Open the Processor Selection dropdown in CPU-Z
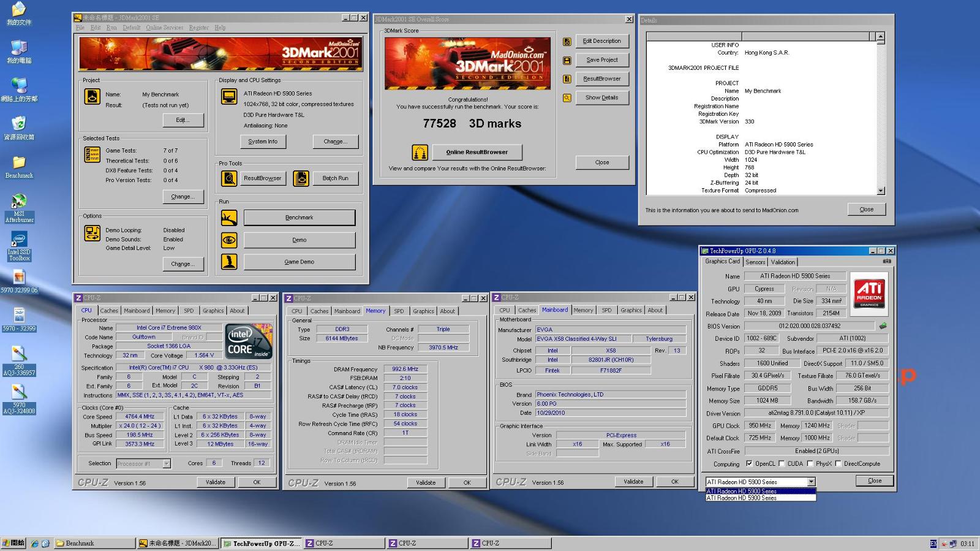The height and width of the screenshot is (551, 980). click(166, 463)
